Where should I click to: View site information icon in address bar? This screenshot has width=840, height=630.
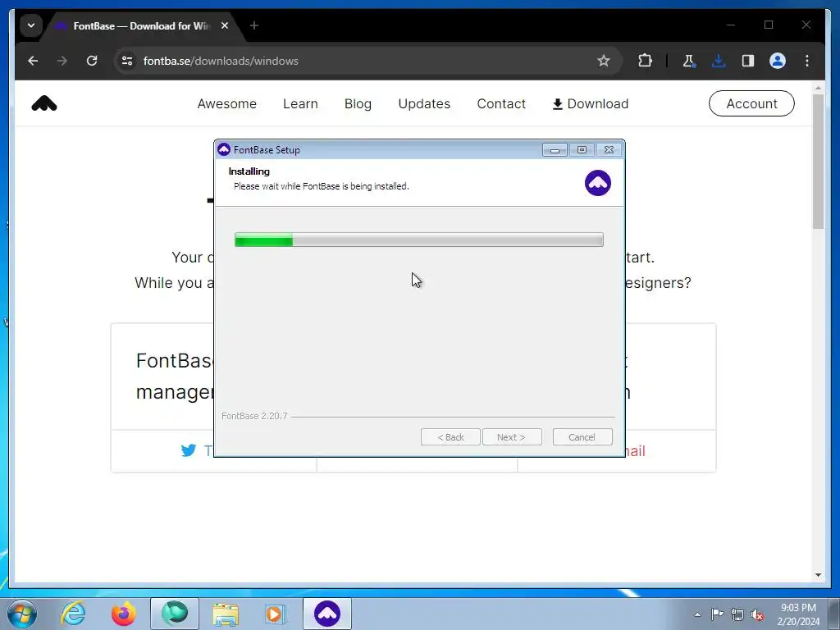tap(127, 61)
